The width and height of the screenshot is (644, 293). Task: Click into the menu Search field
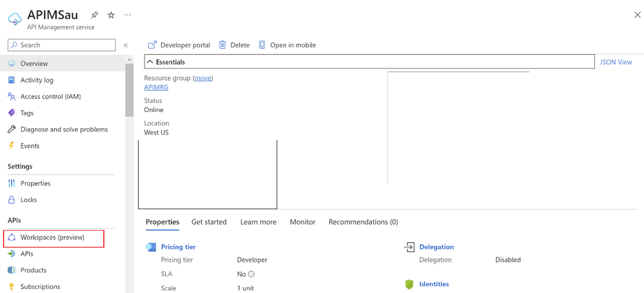tap(62, 45)
